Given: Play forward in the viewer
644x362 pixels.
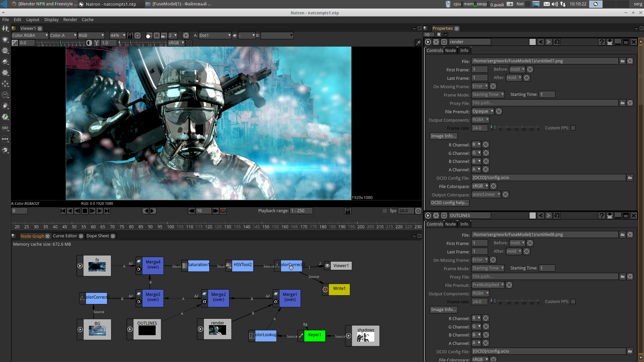Looking at the screenshot, I should coord(100,211).
